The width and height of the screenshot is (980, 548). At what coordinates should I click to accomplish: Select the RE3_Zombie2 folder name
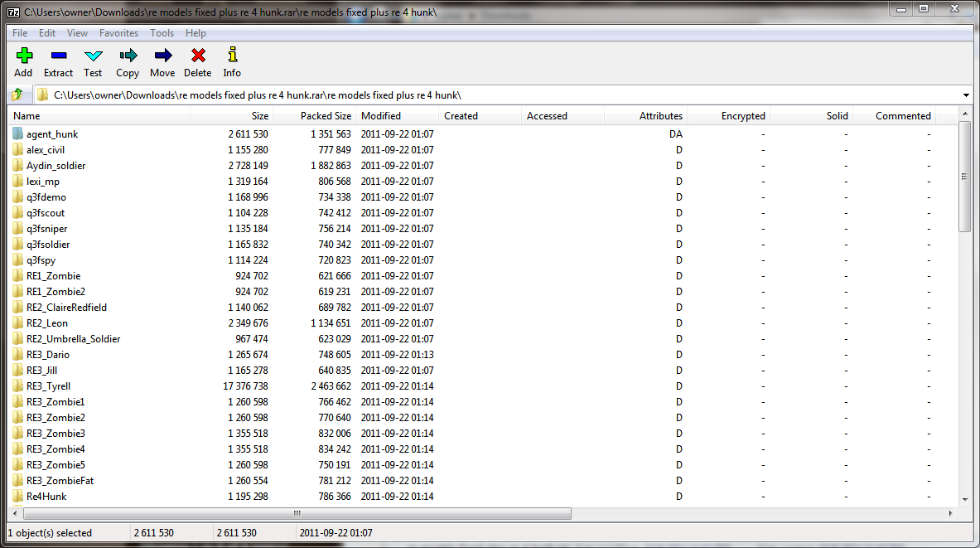click(x=56, y=417)
